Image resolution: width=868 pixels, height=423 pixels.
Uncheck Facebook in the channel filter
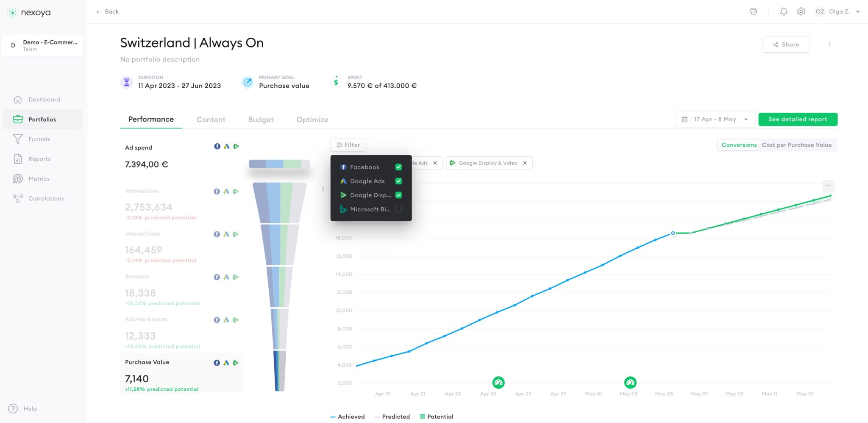pyautogui.click(x=398, y=167)
